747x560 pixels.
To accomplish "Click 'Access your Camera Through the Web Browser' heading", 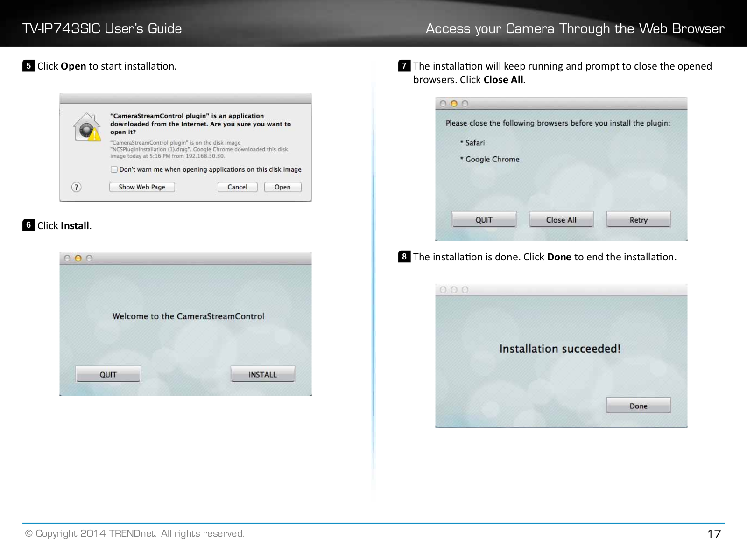I will [575, 29].
